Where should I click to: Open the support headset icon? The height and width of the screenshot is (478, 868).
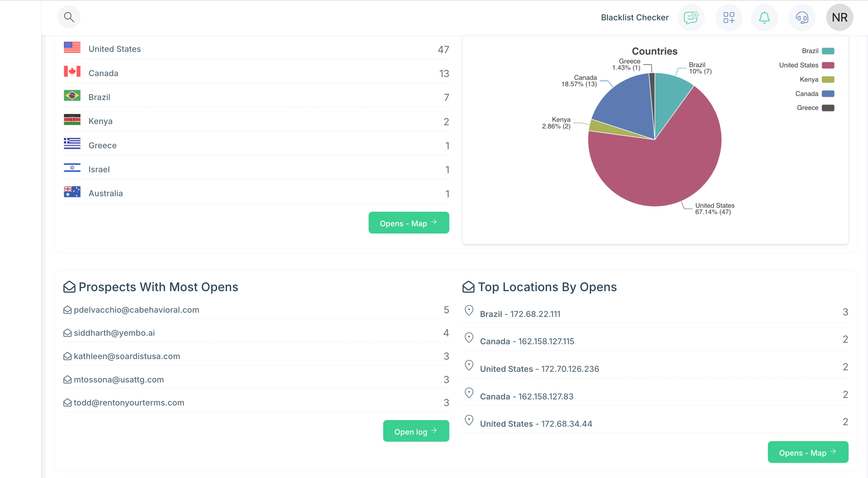coord(802,18)
